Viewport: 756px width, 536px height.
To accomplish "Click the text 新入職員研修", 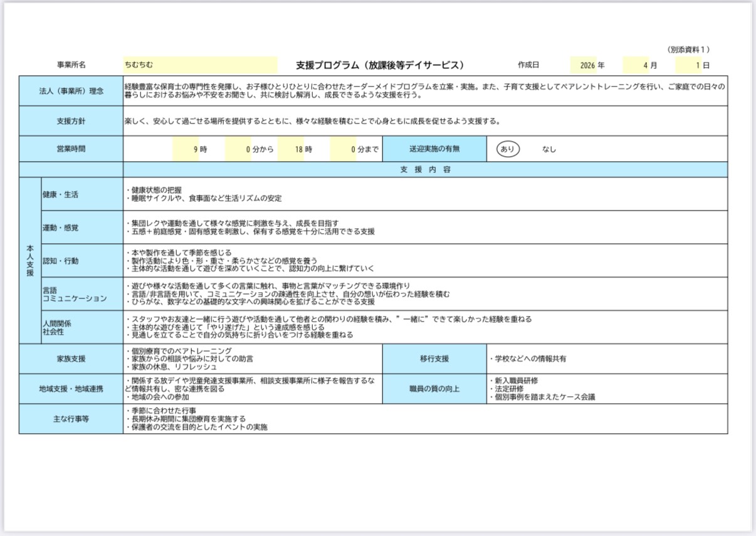I will click(513, 381).
